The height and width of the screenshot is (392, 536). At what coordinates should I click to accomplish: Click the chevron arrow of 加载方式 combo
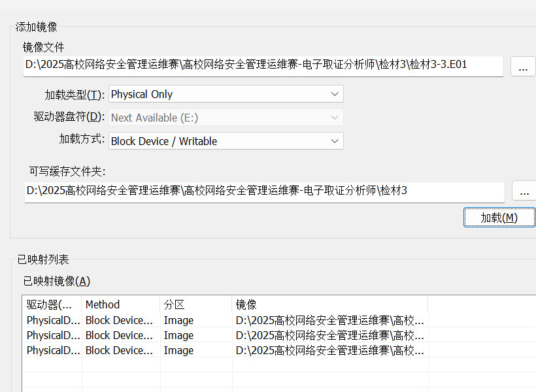[335, 141]
